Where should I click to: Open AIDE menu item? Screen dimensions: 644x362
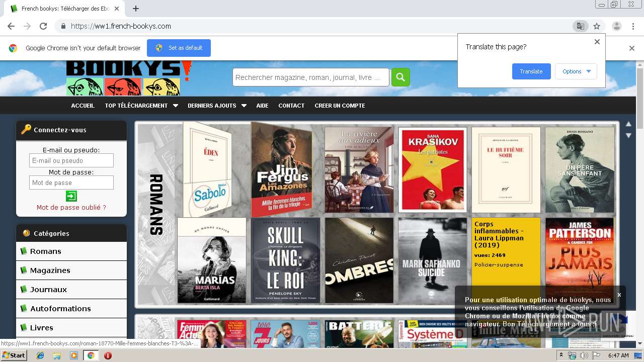pos(262,106)
